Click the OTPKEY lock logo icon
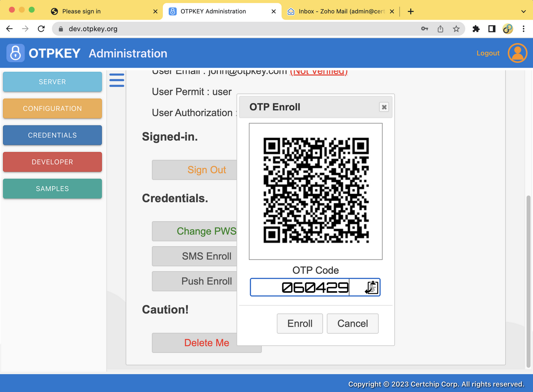This screenshot has height=392, width=533. coord(15,53)
